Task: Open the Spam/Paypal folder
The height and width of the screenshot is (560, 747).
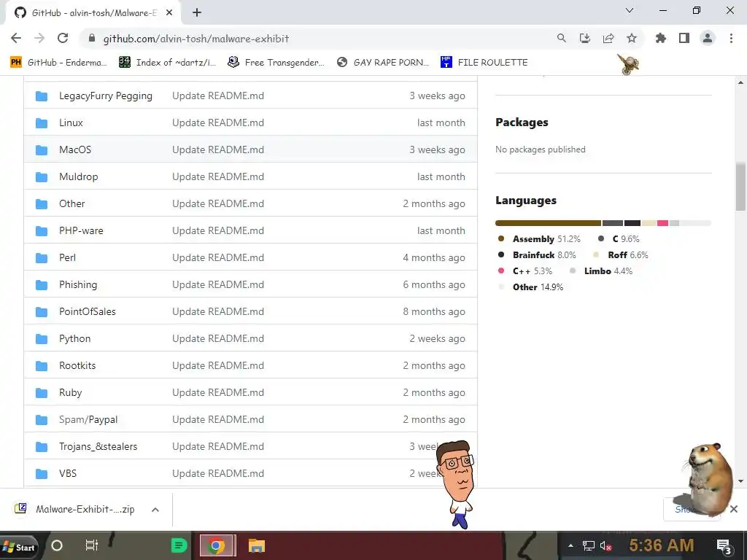Action: (88, 419)
